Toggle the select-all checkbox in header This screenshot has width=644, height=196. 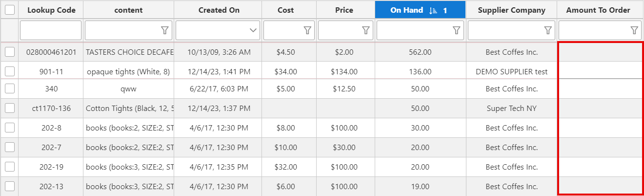[10, 10]
